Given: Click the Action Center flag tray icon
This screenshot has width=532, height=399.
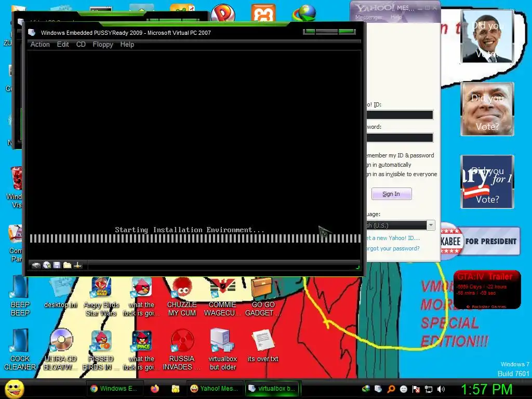Looking at the screenshot, I should pyautogui.click(x=416, y=389).
